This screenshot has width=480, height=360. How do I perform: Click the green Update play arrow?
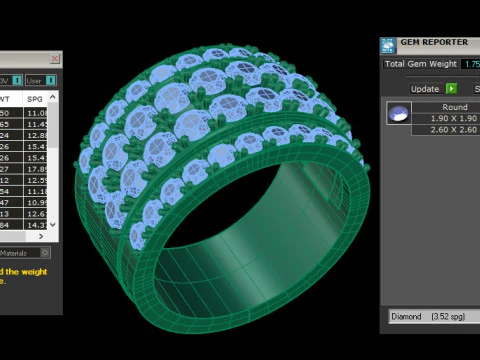[x=451, y=89]
